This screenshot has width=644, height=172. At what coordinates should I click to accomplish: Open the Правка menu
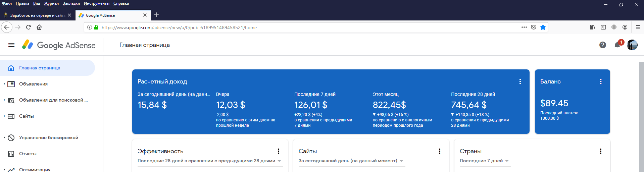point(22,3)
